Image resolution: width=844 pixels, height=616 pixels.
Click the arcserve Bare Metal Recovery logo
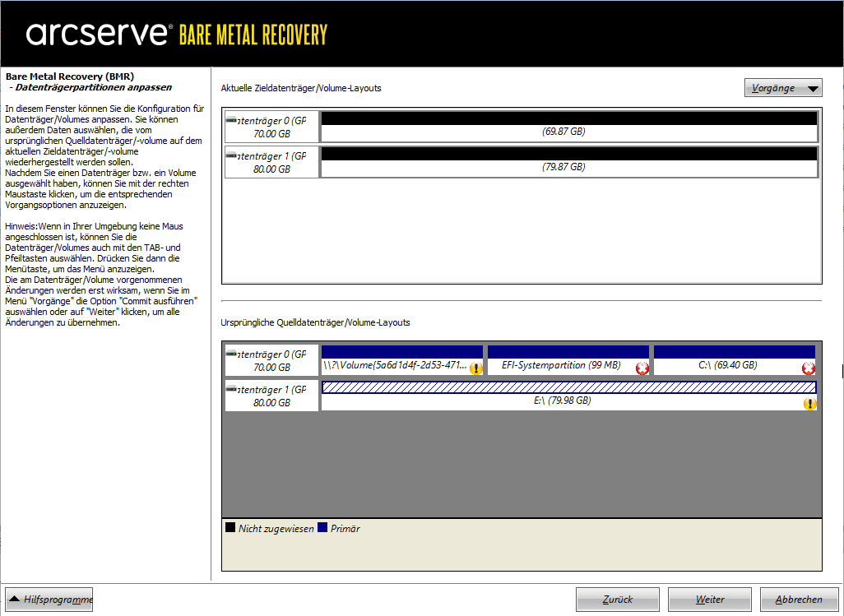[177, 34]
